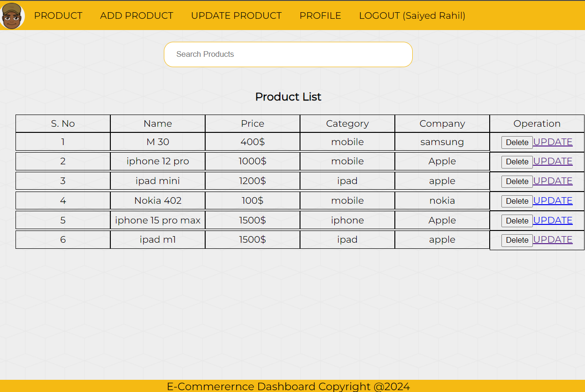Navigate to PROFILE page

pos(320,15)
